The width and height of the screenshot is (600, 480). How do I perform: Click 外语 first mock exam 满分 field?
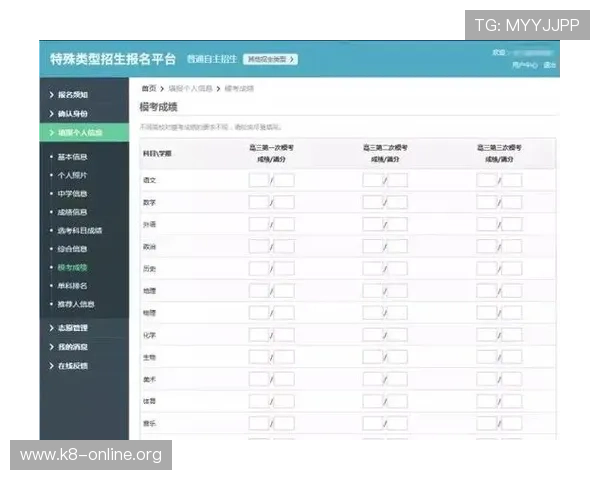[284, 224]
